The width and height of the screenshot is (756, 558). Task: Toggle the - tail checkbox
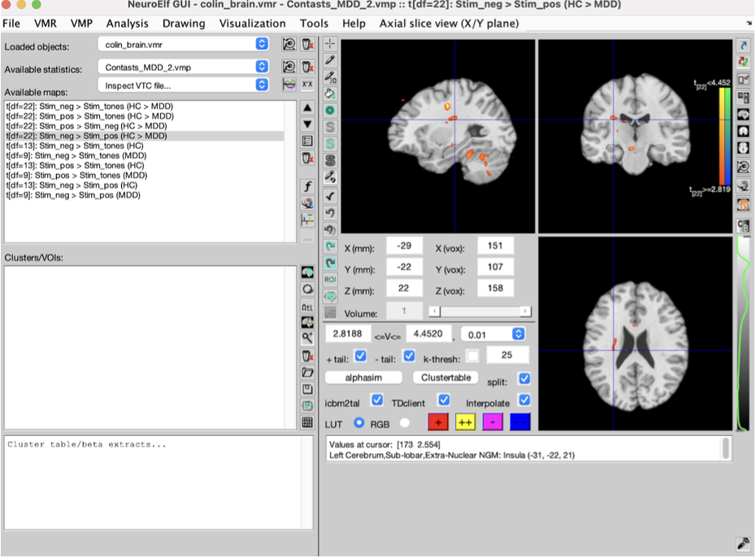(409, 356)
